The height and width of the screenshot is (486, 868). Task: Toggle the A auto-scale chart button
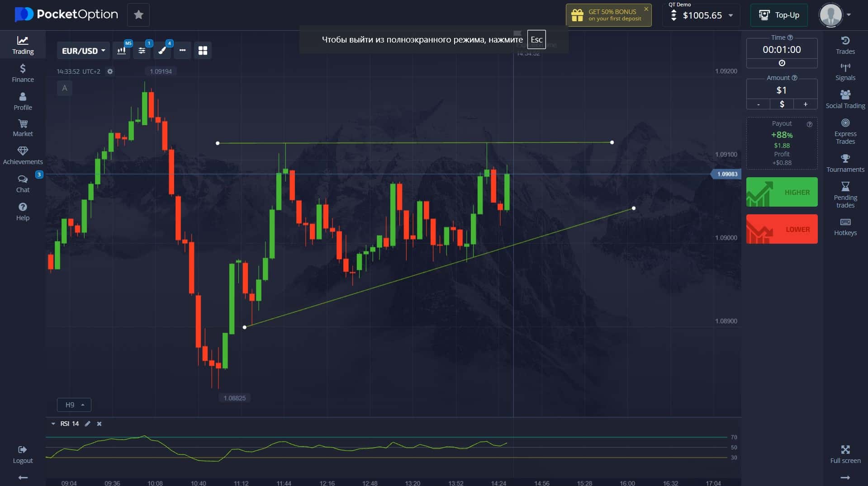click(x=65, y=88)
